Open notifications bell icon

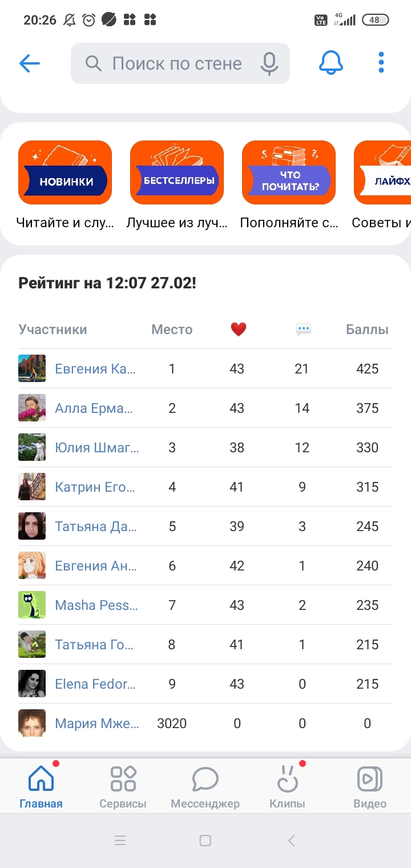[331, 63]
